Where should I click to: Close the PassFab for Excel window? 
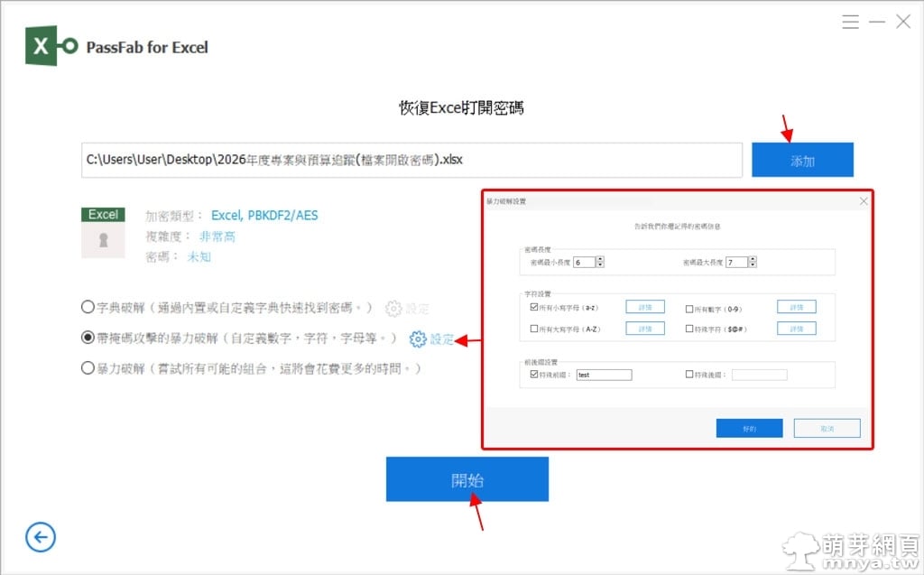point(902,22)
